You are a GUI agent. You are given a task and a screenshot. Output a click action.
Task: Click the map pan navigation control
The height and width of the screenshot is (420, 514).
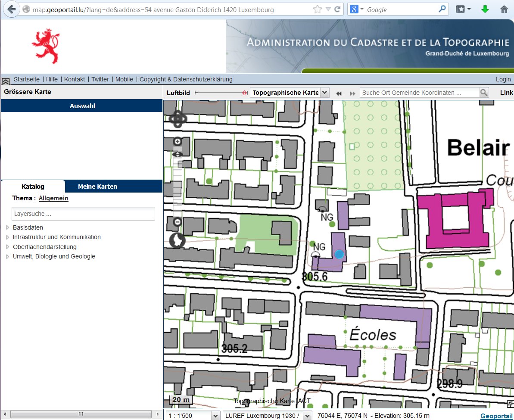(x=178, y=119)
